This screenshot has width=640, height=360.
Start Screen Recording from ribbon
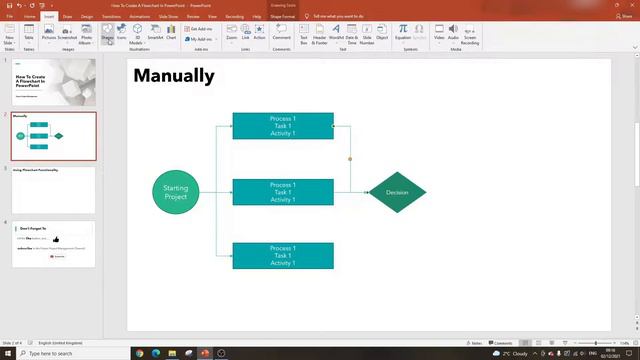click(x=470, y=34)
